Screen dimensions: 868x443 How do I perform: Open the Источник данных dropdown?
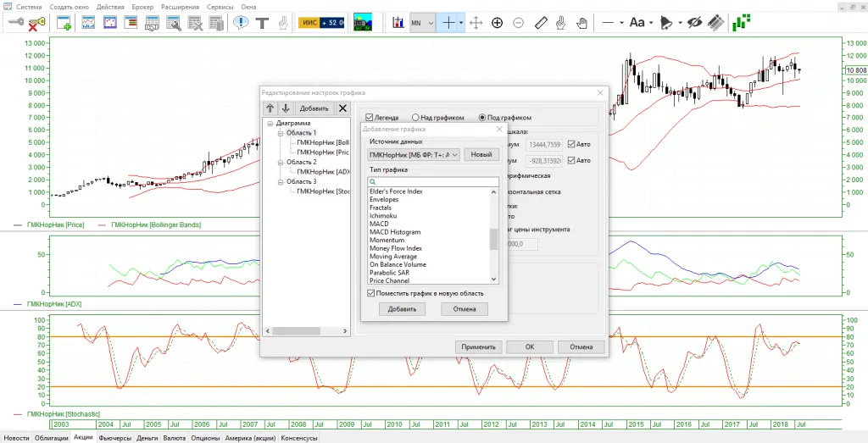[x=414, y=155]
